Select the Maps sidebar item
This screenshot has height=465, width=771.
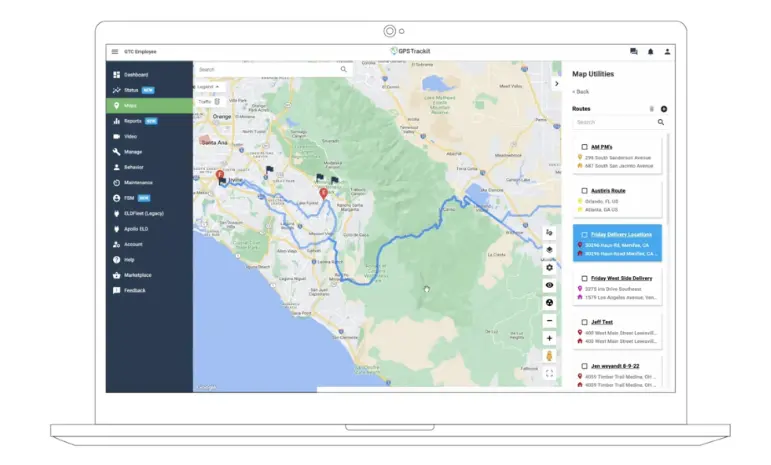tap(149, 106)
